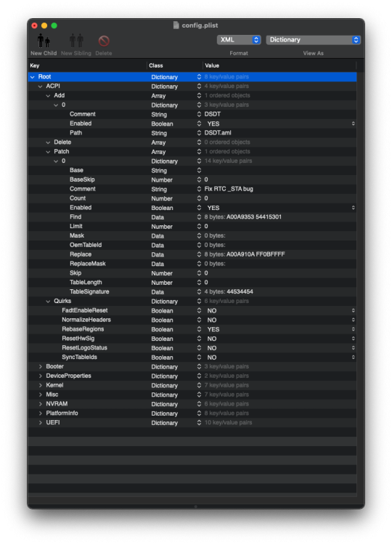This screenshot has height=545, width=392.
Task: Collapse the Root tree node
Action: click(x=32, y=77)
